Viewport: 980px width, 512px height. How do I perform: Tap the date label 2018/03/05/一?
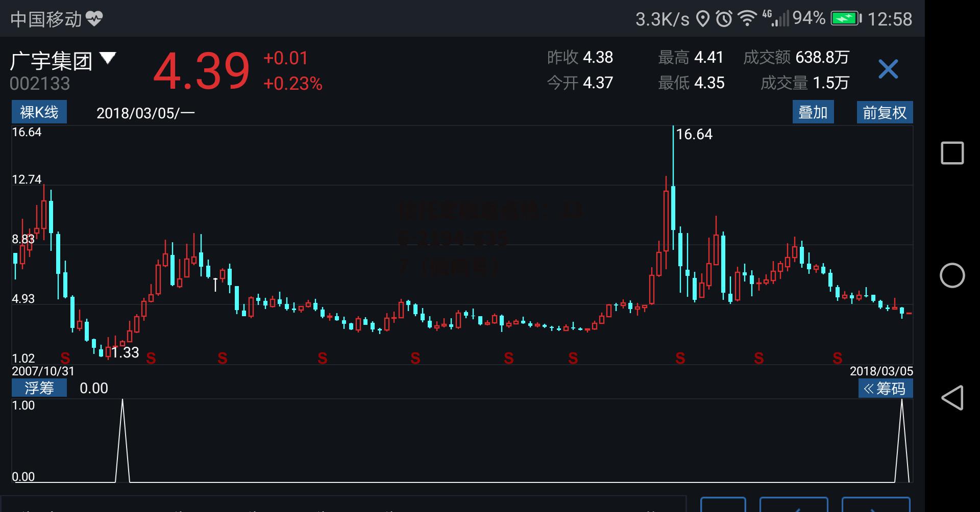(146, 113)
